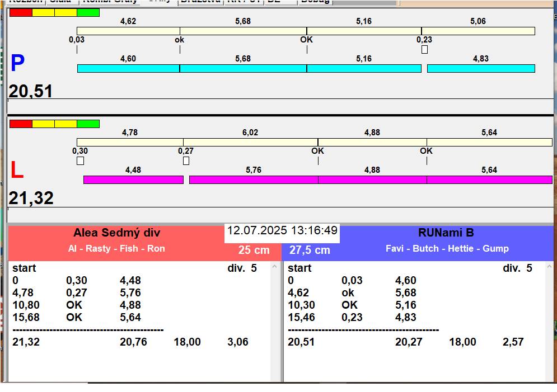Switch to the Družstva tab
Screen dimensions: 557x392
coord(200,1)
